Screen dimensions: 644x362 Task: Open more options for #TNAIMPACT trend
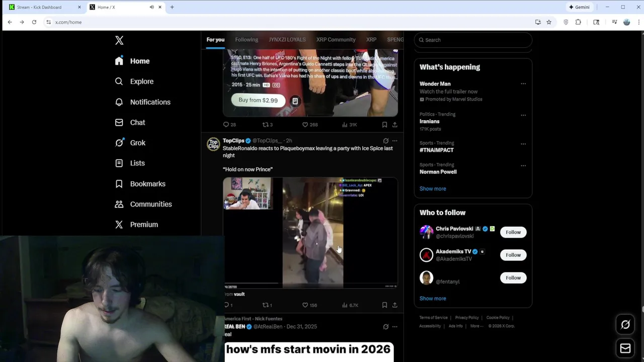coord(523,144)
